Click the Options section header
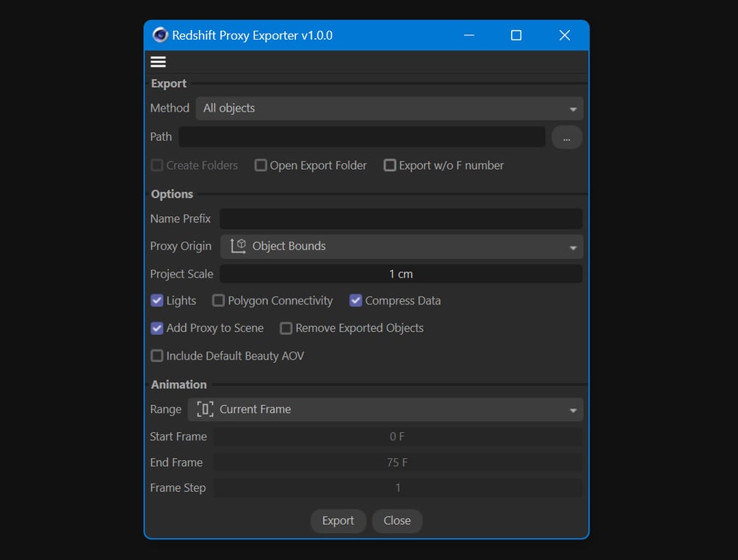Screen dimensions: 738x560 click(172, 194)
